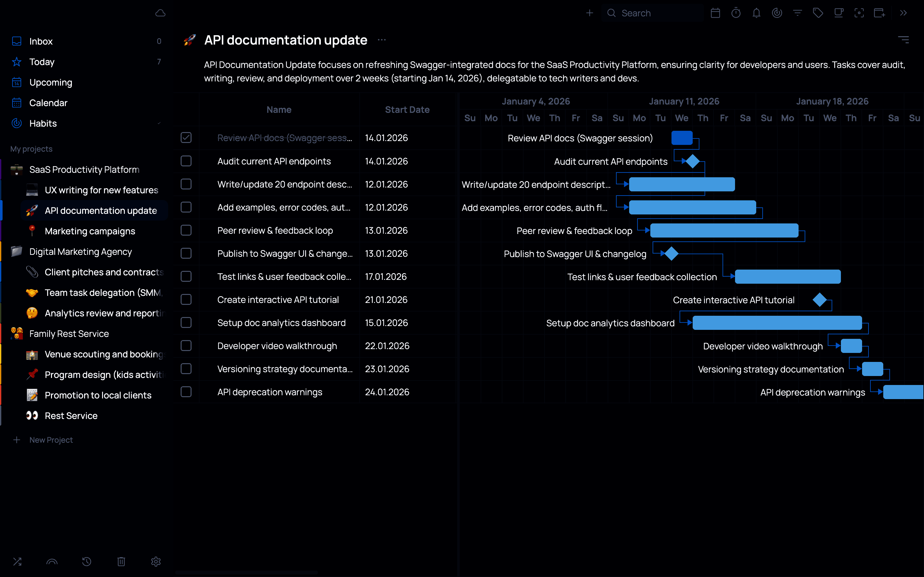Click the timer stopwatch icon in top toolbar
The height and width of the screenshot is (577, 924).
click(x=736, y=13)
